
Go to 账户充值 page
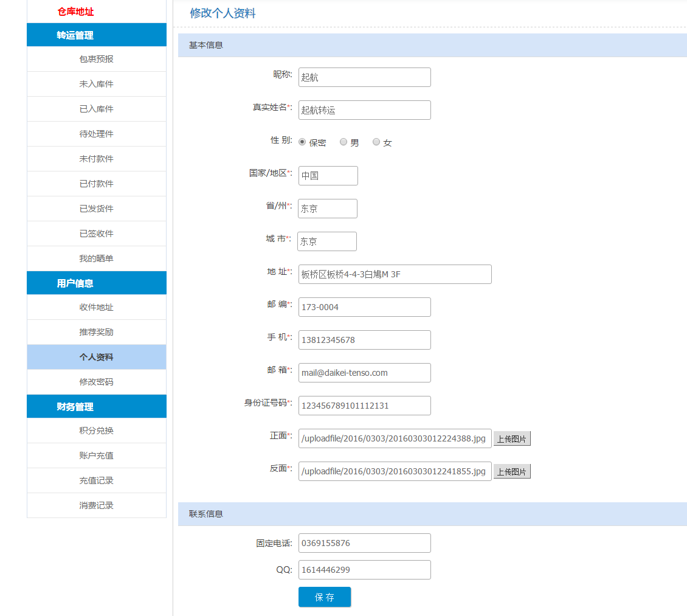click(x=96, y=455)
